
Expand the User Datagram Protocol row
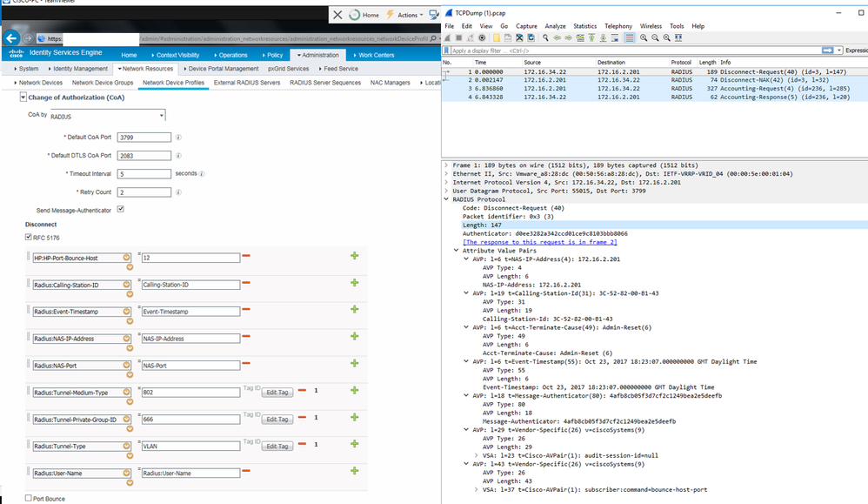pyautogui.click(x=446, y=191)
